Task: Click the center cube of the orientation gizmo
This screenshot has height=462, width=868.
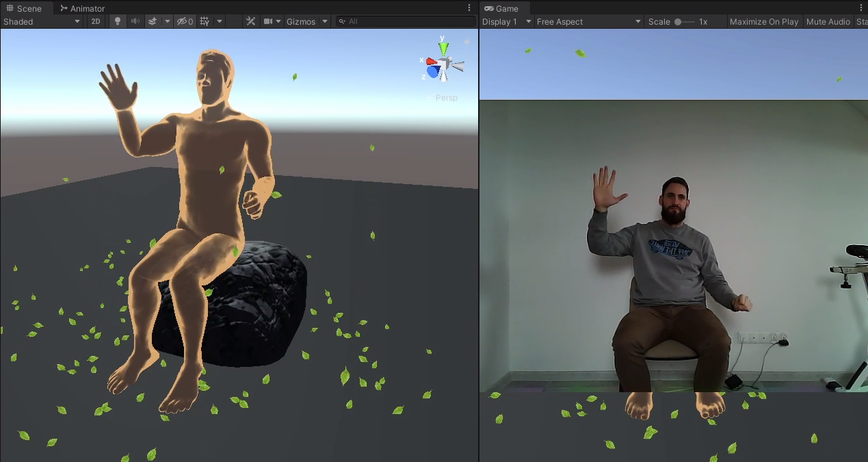Action: coord(445,65)
